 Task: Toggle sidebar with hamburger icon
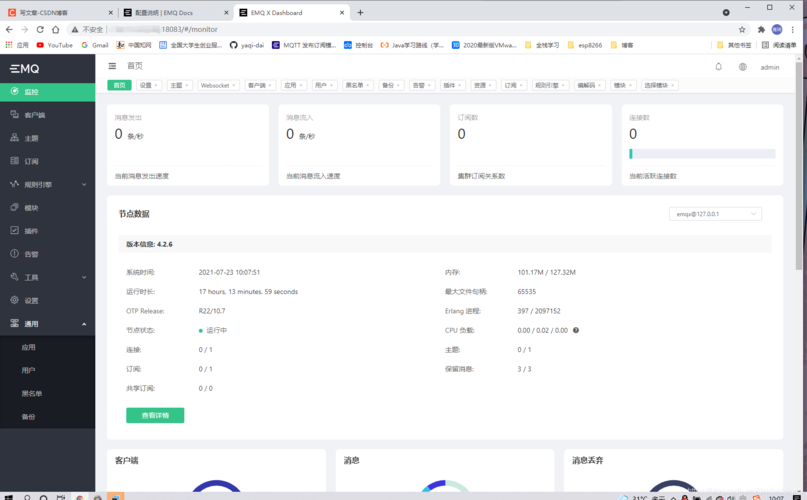[112, 66]
